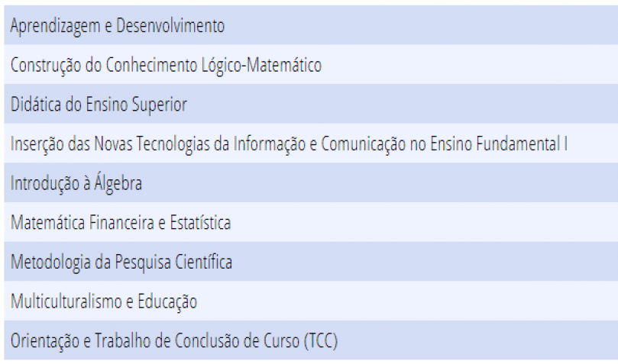Click the words Conclusão de Curso

[x=237, y=341]
